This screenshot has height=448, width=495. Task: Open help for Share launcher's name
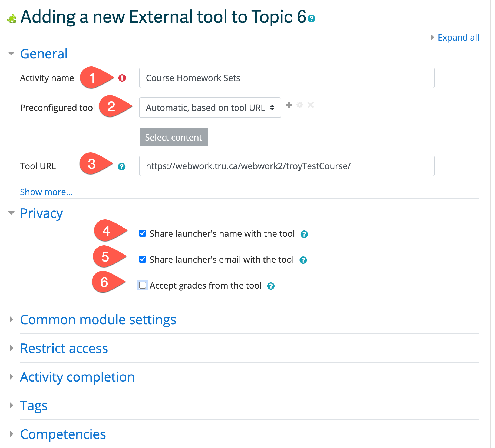click(x=304, y=234)
